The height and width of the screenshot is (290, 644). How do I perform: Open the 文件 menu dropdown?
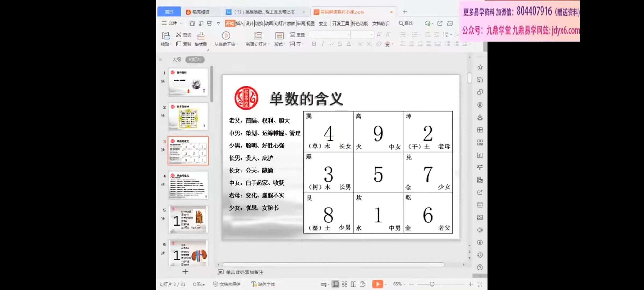(173, 23)
